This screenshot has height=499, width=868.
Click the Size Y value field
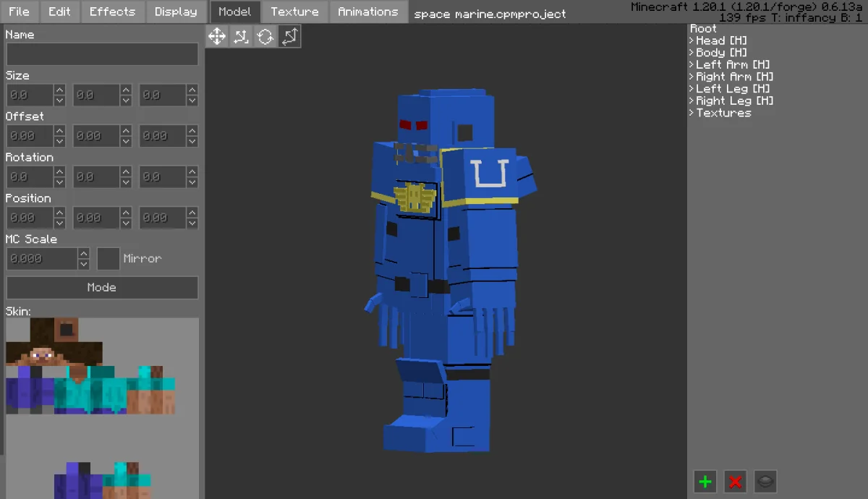pos(96,95)
